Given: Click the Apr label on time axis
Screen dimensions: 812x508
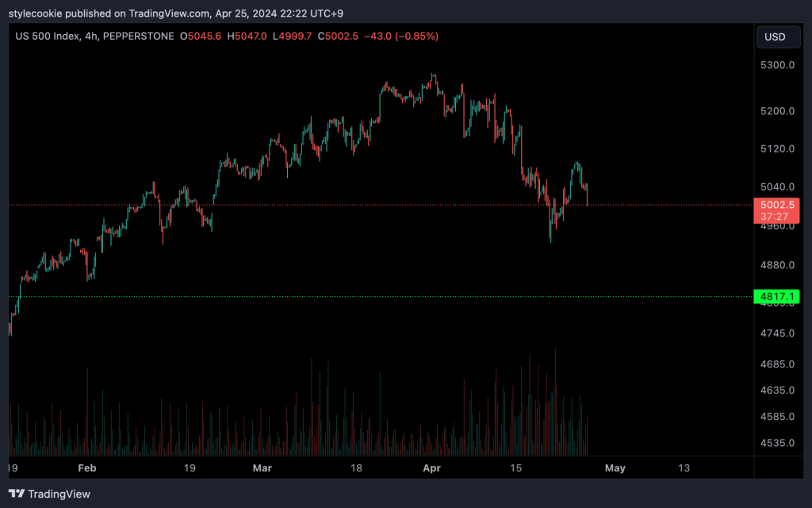Looking at the screenshot, I should (x=432, y=468).
